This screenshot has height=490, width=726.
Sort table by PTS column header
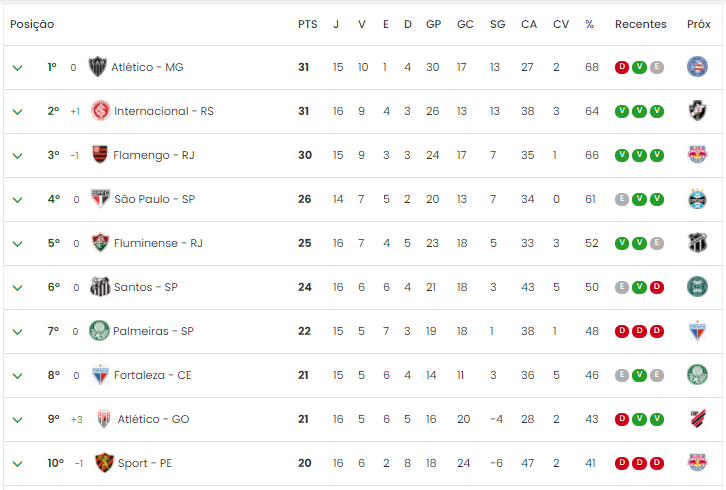coord(307,24)
